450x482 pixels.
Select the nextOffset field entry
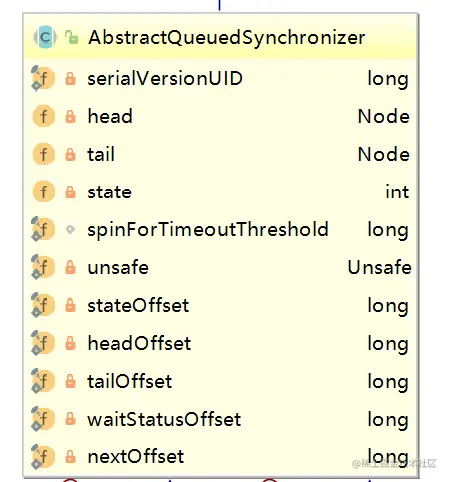click(220, 456)
